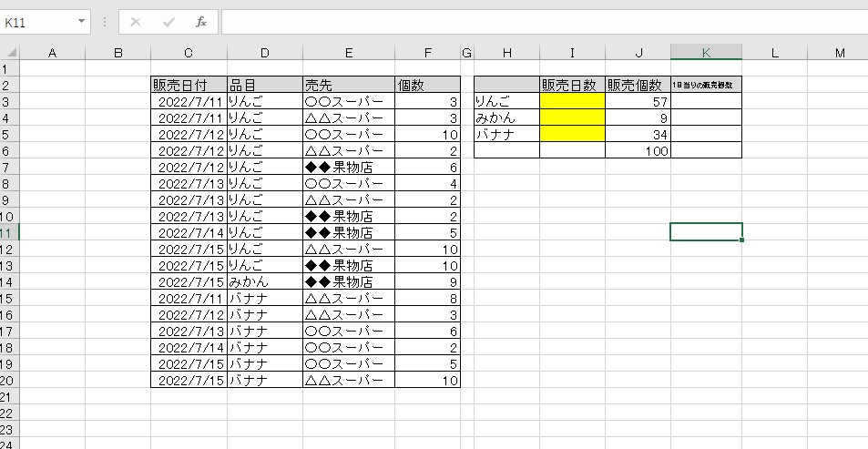Click the Insert Function fx icon

pyautogui.click(x=201, y=22)
